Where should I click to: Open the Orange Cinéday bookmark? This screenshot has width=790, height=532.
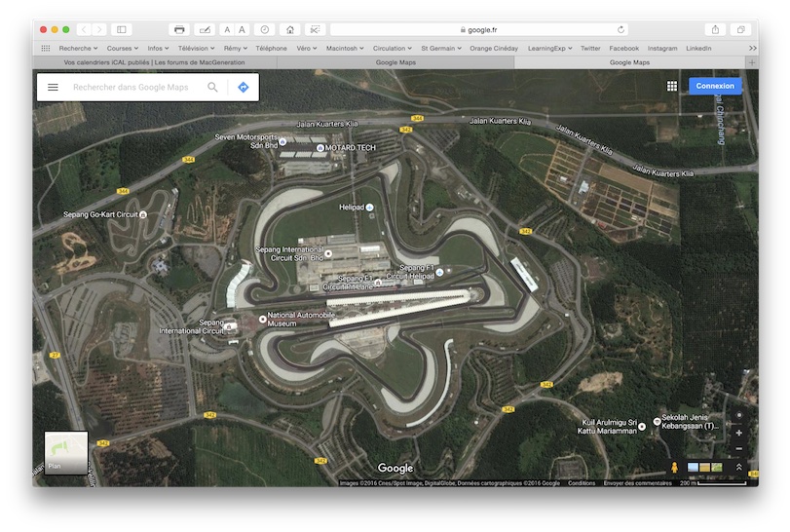[494, 49]
